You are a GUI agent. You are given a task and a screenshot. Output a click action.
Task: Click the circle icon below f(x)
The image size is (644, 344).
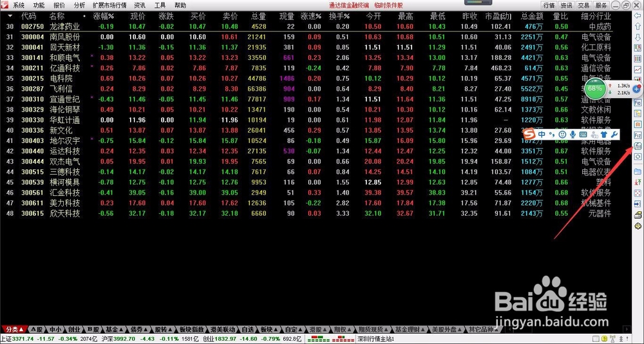(x=638, y=157)
